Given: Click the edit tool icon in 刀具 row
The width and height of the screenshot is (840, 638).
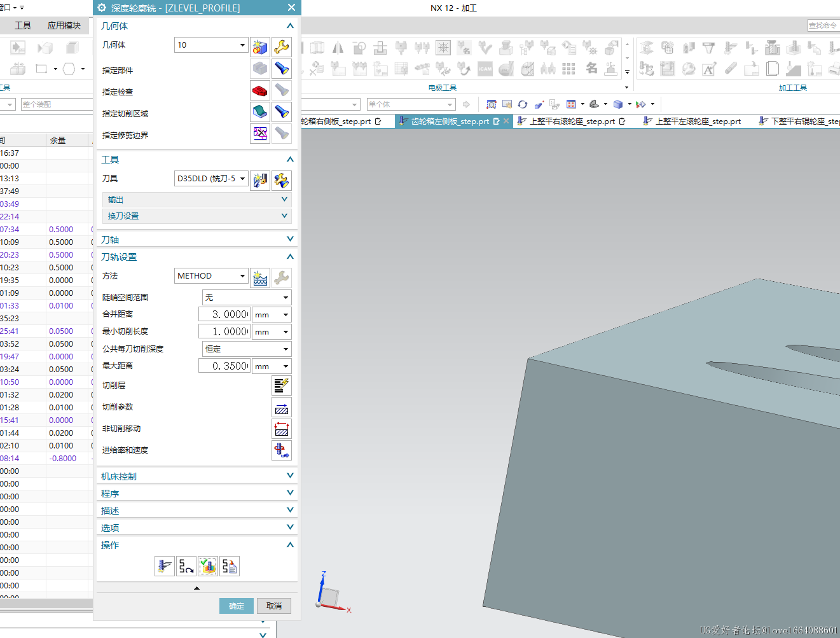Looking at the screenshot, I should (x=282, y=181).
